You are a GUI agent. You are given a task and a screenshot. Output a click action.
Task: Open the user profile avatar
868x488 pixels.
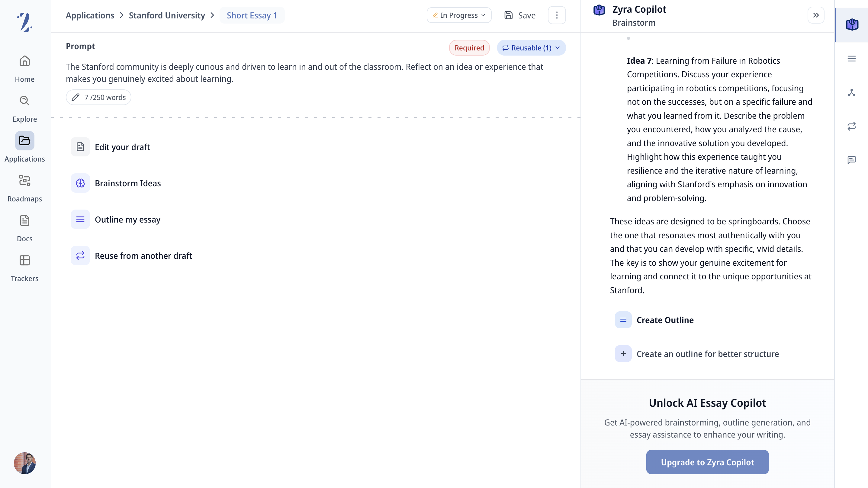pos(24,463)
